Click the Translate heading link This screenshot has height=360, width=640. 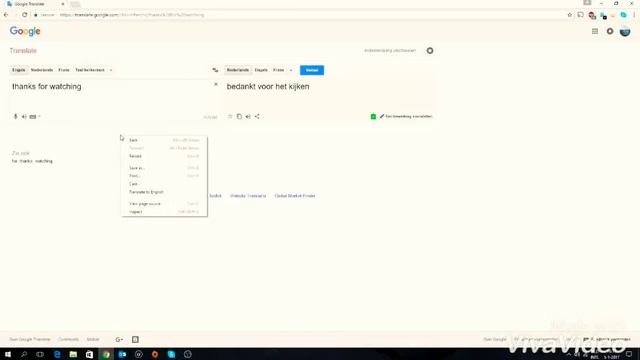click(23, 51)
